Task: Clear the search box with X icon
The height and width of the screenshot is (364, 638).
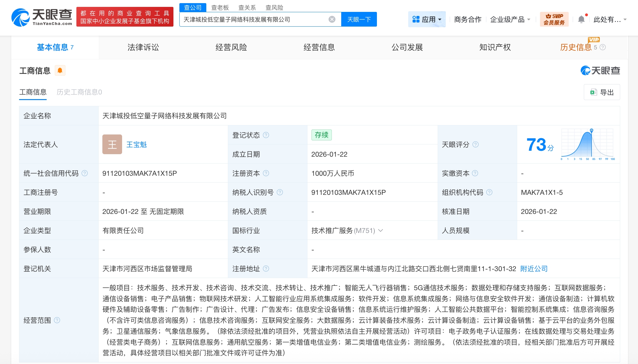Action: (332, 19)
